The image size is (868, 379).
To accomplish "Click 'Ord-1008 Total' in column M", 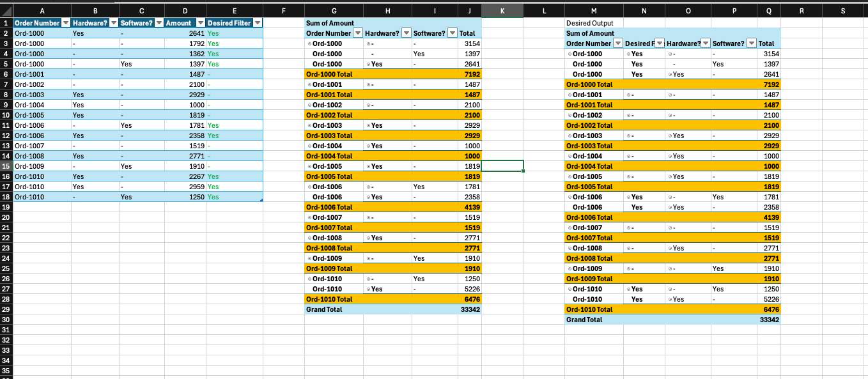I will tap(589, 258).
